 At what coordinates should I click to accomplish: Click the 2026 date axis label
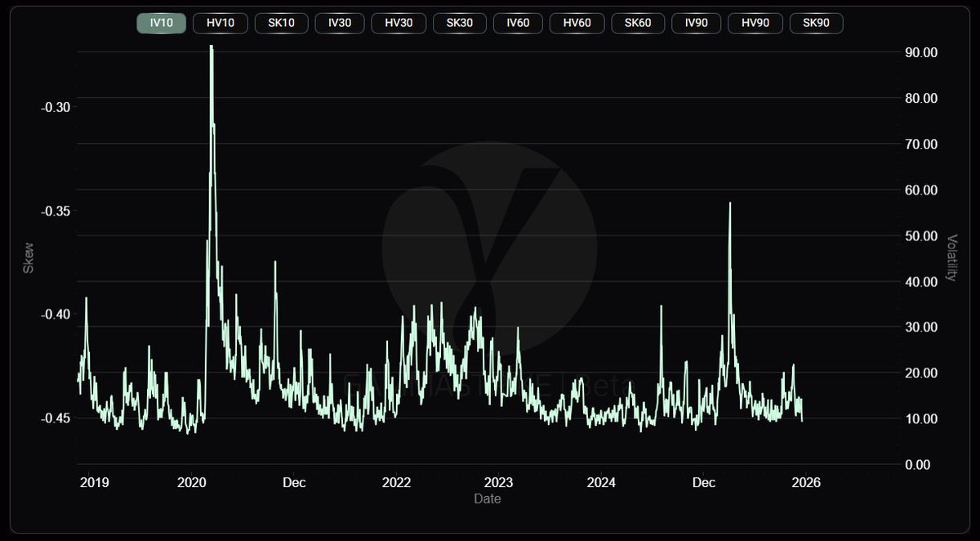804,482
